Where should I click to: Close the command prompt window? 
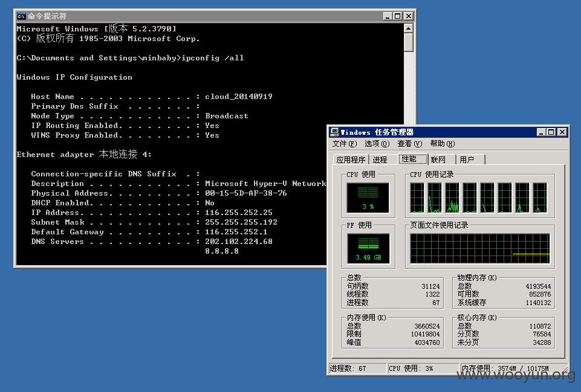[408, 16]
